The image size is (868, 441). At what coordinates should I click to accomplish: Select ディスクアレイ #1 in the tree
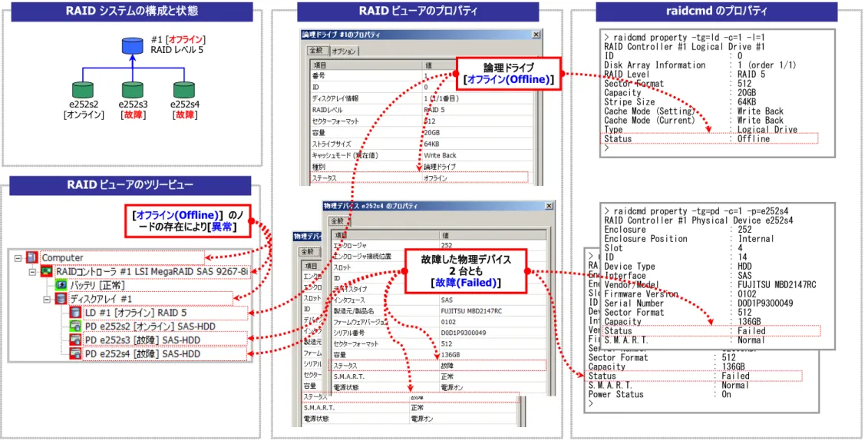[101, 299]
